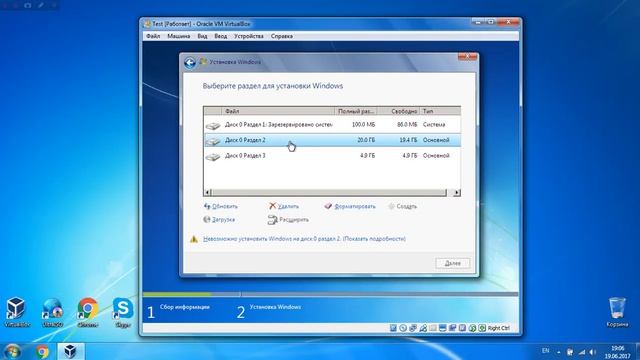Click the Обновить link
Image resolution: width=640 pixels, height=360 pixels.
point(225,206)
